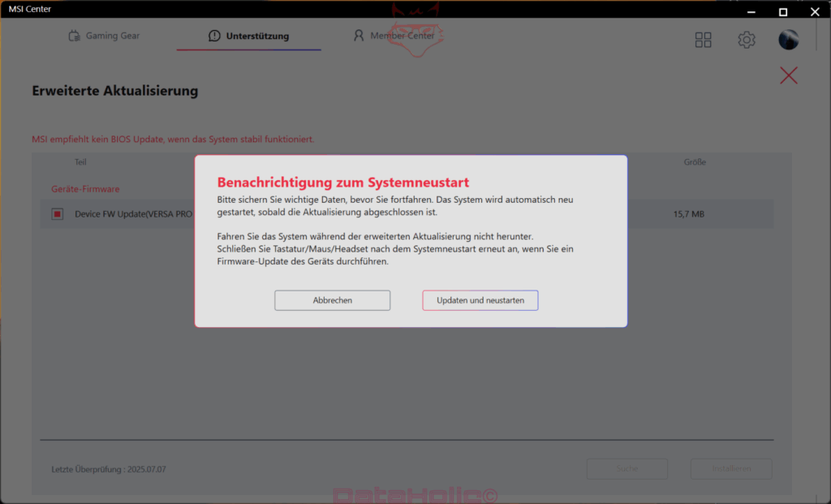Click the user profile avatar
Image resolution: width=831 pixels, height=504 pixels.
point(789,40)
